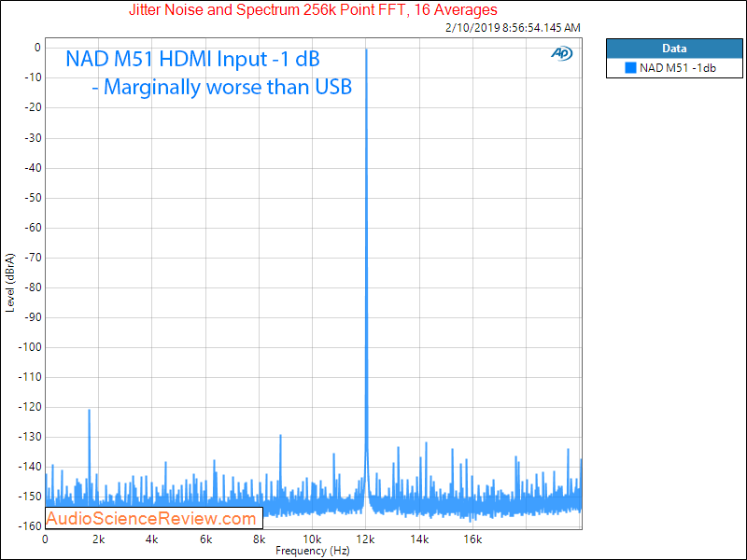Select the blue NAD M51 legend color swatch

630,67
